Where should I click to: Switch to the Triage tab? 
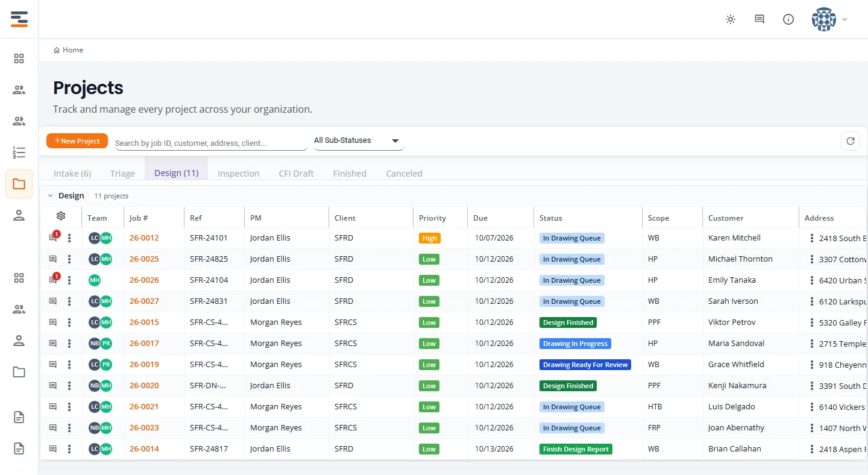point(122,174)
